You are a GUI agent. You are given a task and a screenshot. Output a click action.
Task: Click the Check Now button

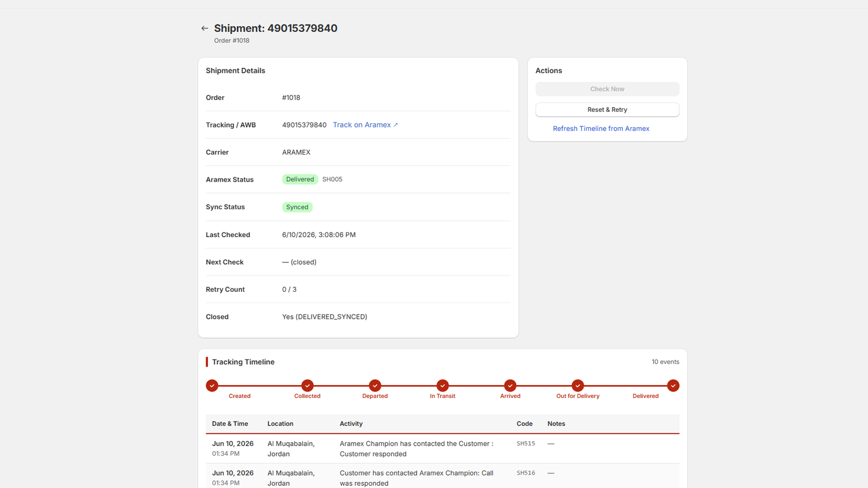tap(607, 89)
